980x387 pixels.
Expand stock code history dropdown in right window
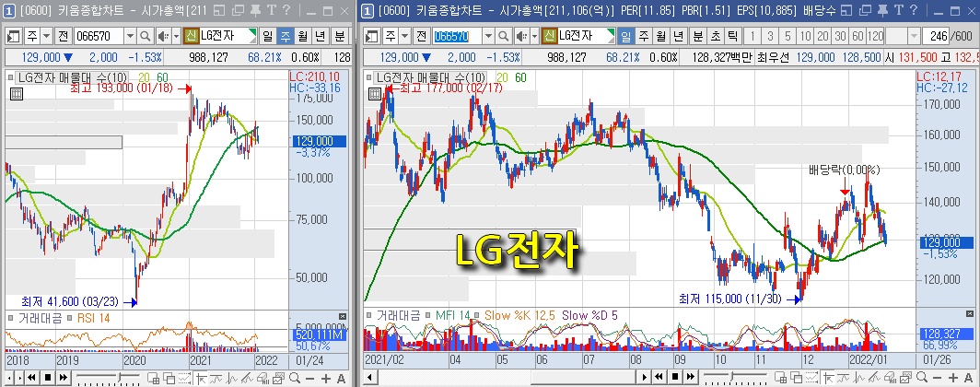[489, 36]
